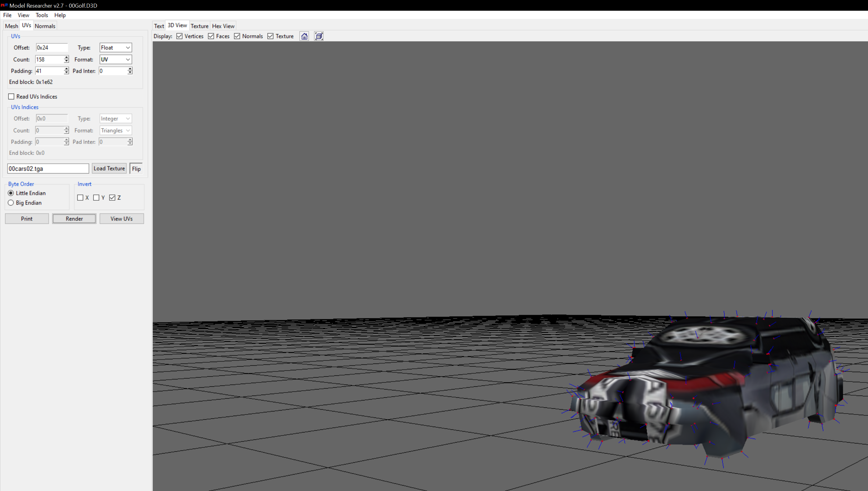Click the End block: 0x1e62 text

(x=31, y=82)
